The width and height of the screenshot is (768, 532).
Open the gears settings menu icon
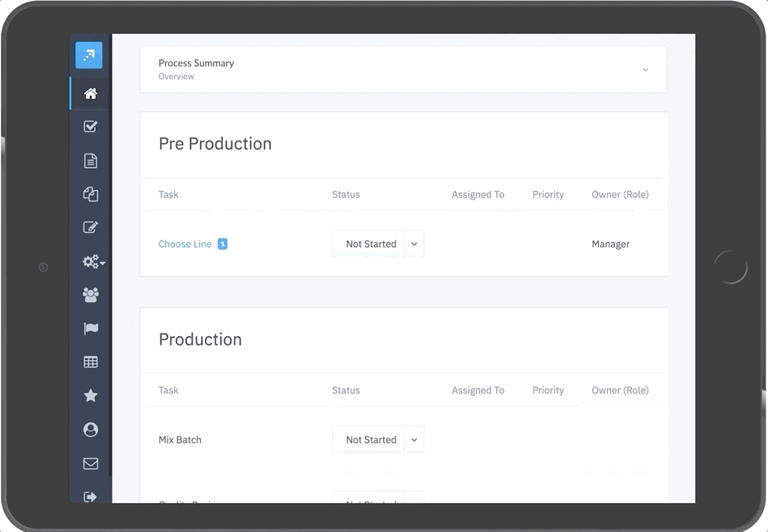click(92, 262)
